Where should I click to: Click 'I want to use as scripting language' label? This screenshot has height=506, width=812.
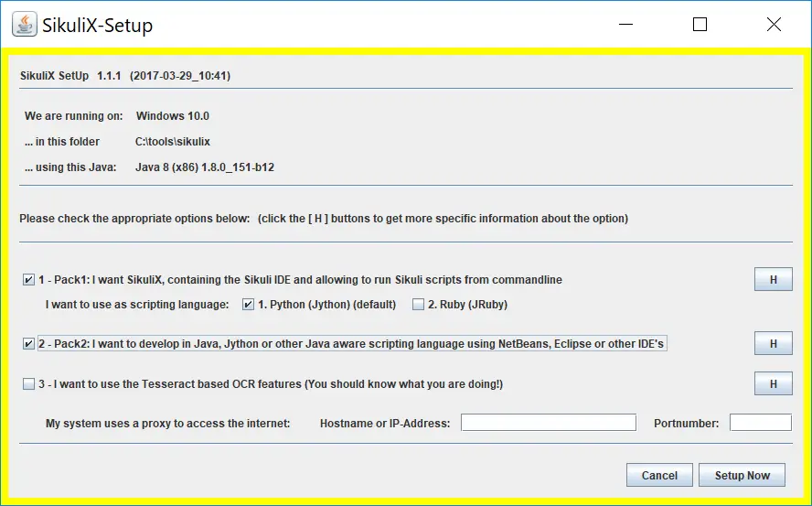137,305
